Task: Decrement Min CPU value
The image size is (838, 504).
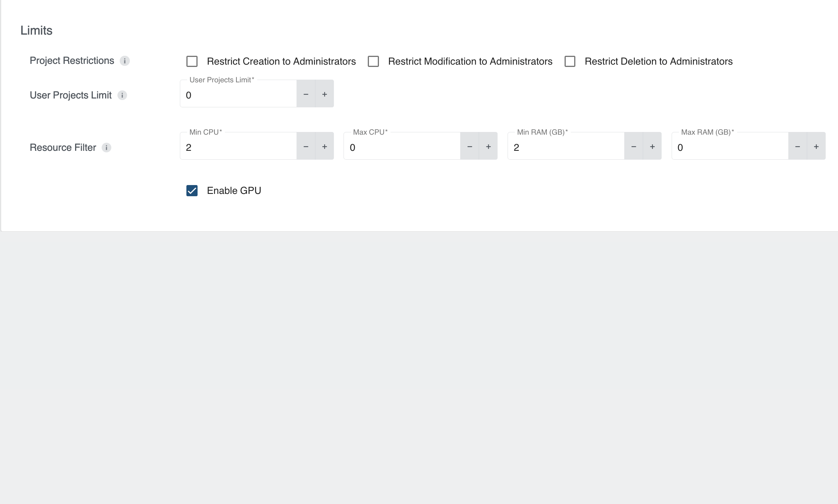Action: (x=306, y=147)
